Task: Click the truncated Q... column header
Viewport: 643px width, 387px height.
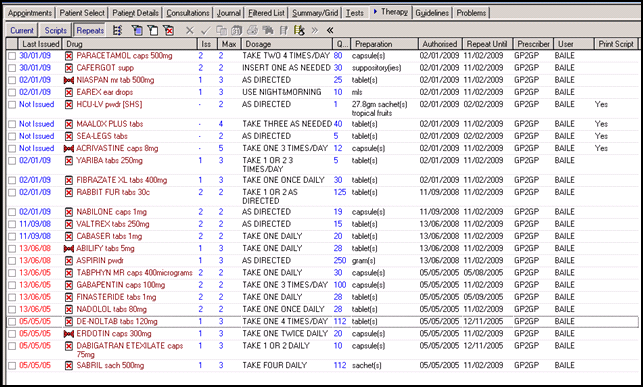Action: (342, 44)
